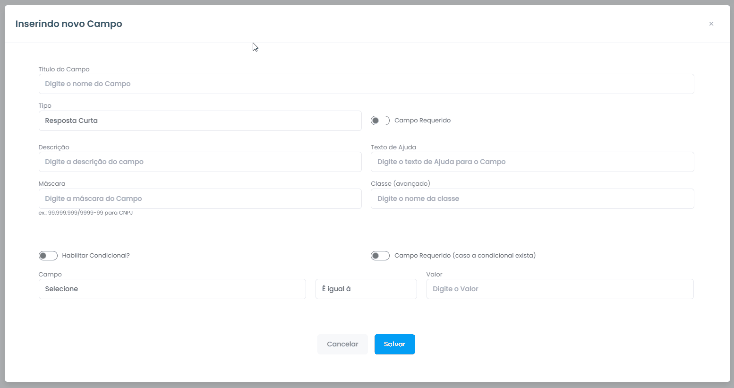Open the Campo Selecione dropdown
Viewport: 734px width, 388px height.
172,289
